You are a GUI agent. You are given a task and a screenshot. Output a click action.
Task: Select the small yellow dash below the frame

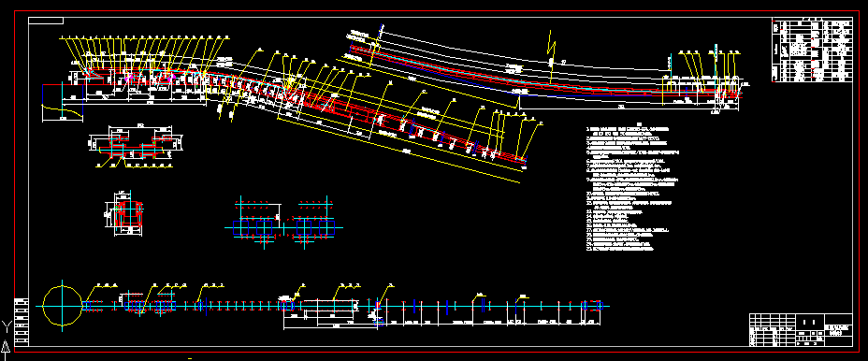190,359
